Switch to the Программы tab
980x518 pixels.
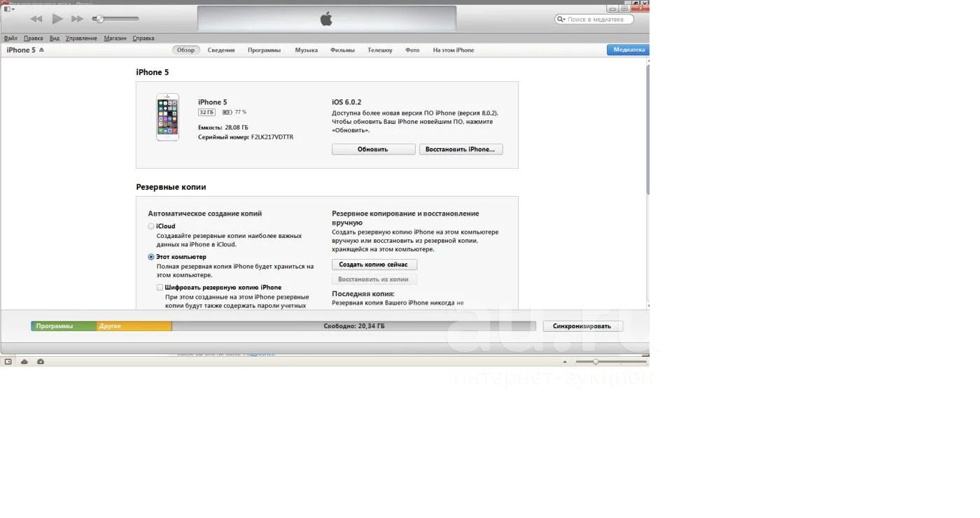[264, 50]
